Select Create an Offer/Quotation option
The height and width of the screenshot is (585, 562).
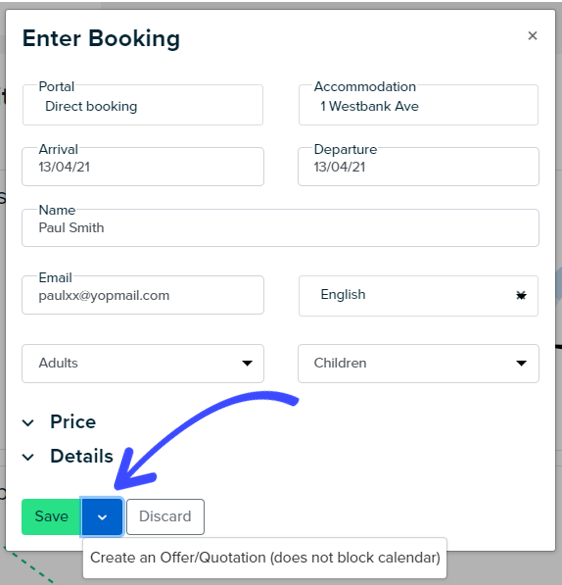[x=265, y=558]
